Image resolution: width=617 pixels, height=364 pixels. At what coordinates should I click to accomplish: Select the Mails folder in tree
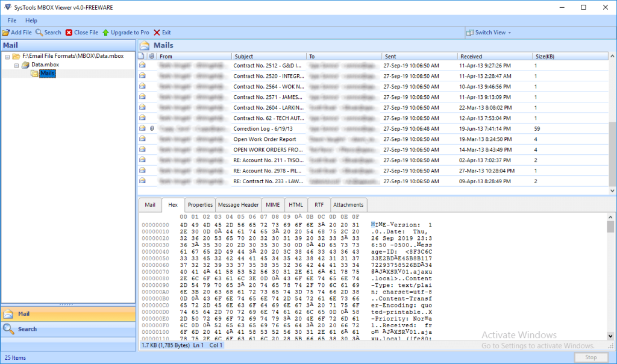[x=47, y=74]
